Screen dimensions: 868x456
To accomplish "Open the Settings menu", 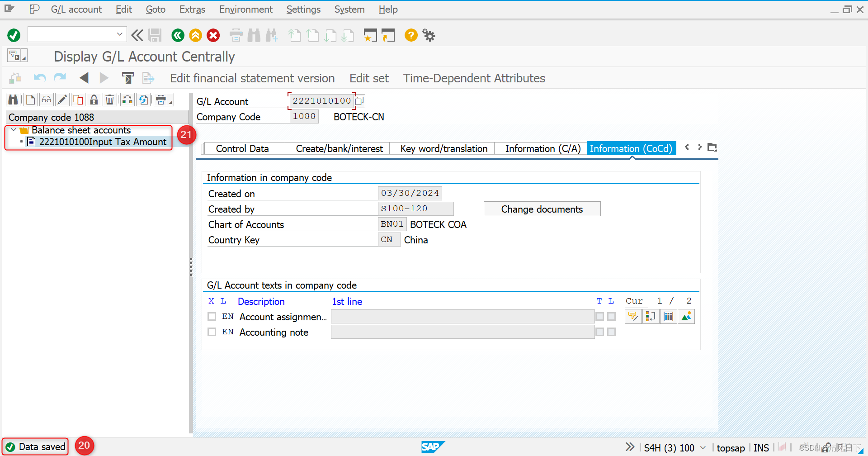I will 303,9.
